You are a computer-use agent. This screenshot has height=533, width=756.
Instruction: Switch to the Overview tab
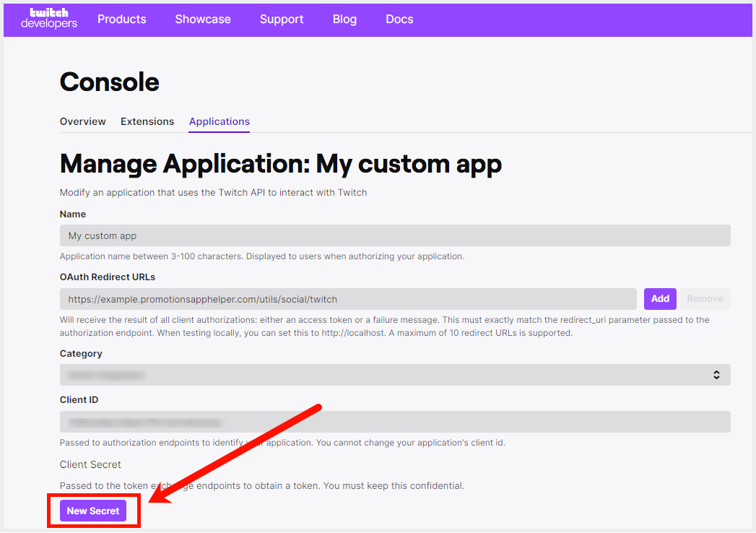pyautogui.click(x=82, y=121)
